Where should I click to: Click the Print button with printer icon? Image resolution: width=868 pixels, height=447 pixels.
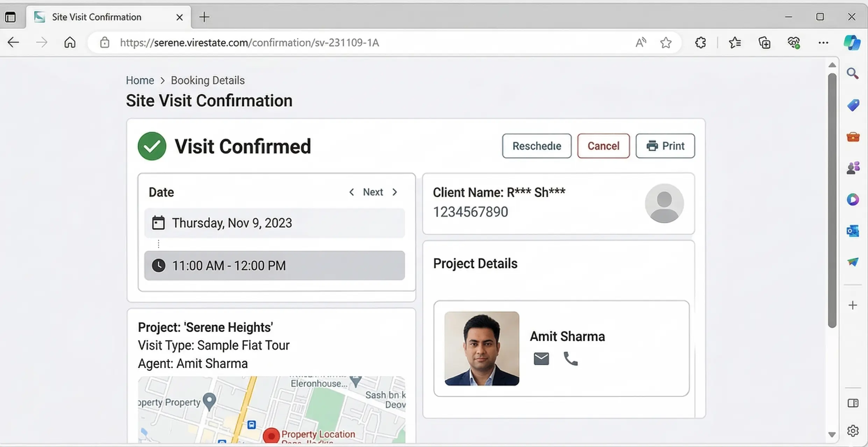(x=665, y=146)
